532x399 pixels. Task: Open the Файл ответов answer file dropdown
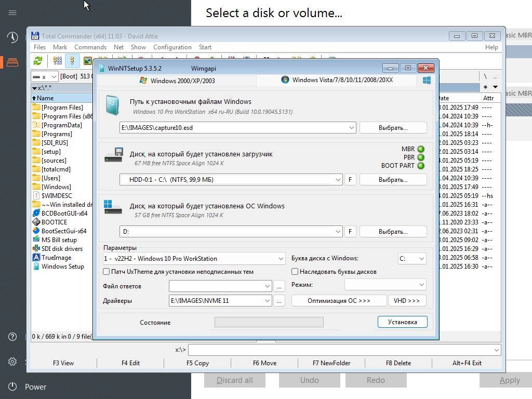click(x=268, y=286)
